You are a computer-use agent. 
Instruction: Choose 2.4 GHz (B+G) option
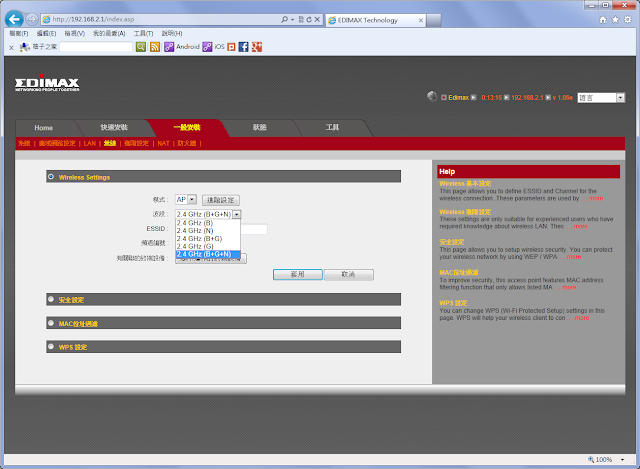pos(208,238)
